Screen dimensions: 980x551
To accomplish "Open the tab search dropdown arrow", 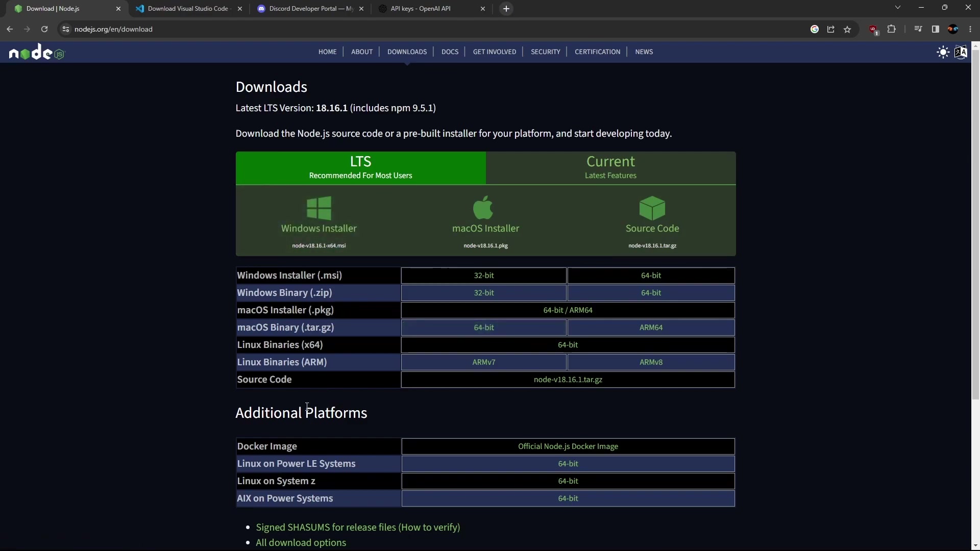I will coord(897,8).
